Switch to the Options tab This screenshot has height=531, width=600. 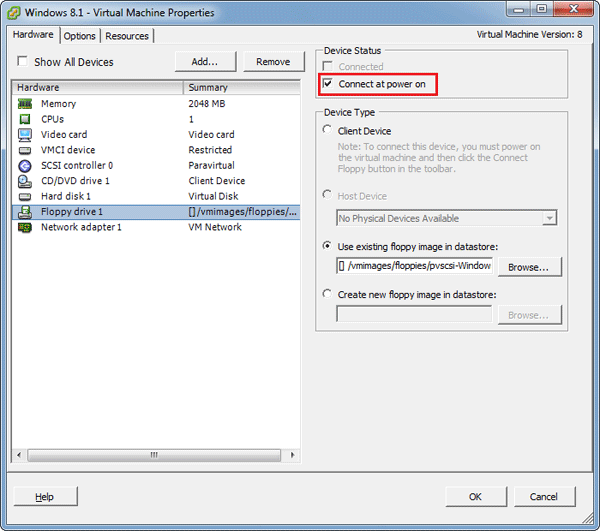(x=80, y=36)
